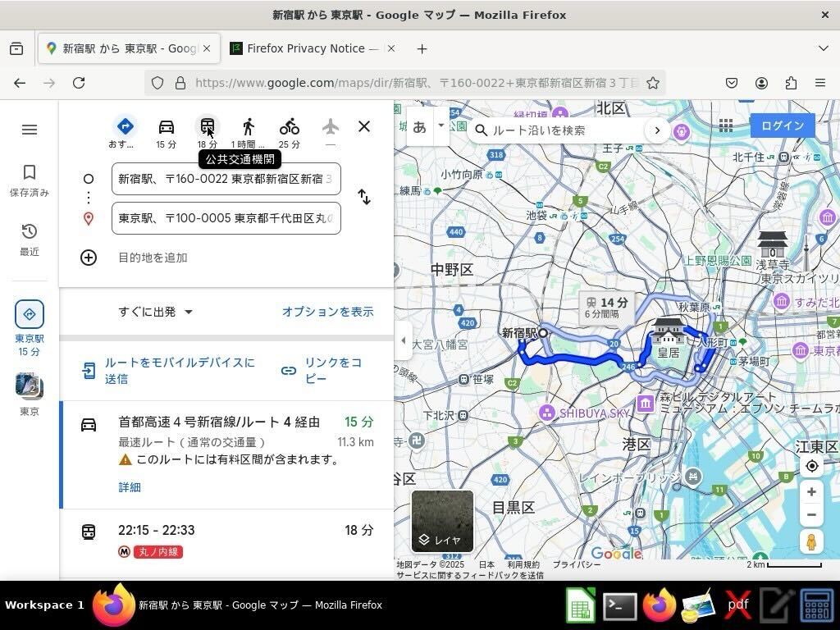The width and height of the screenshot is (840, 630).
Task: Select the 22:15 - 22:33 transit route
Action: pos(226,542)
